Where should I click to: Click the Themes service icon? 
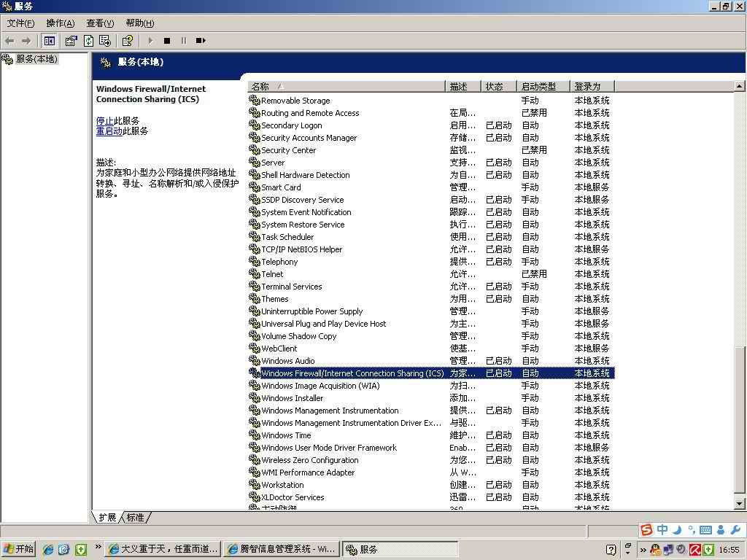point(255,298)
